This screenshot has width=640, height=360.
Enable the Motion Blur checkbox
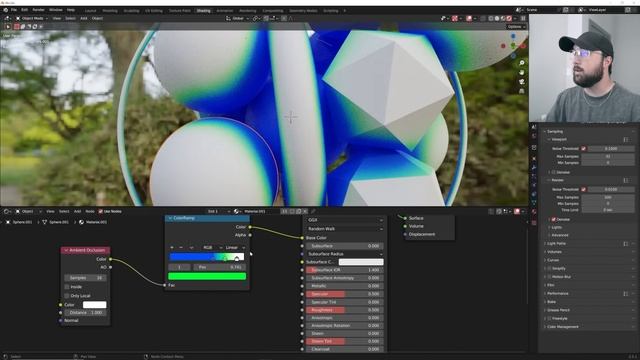(x=549, y=277)
